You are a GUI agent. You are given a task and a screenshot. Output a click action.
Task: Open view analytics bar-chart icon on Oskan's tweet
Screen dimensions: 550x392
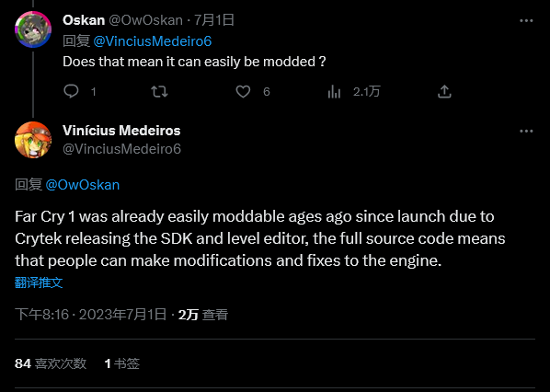[x=334, y=92]
